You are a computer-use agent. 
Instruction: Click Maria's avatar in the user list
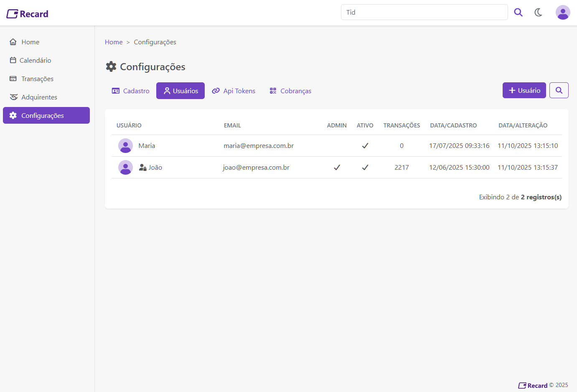tap(125, 146)
